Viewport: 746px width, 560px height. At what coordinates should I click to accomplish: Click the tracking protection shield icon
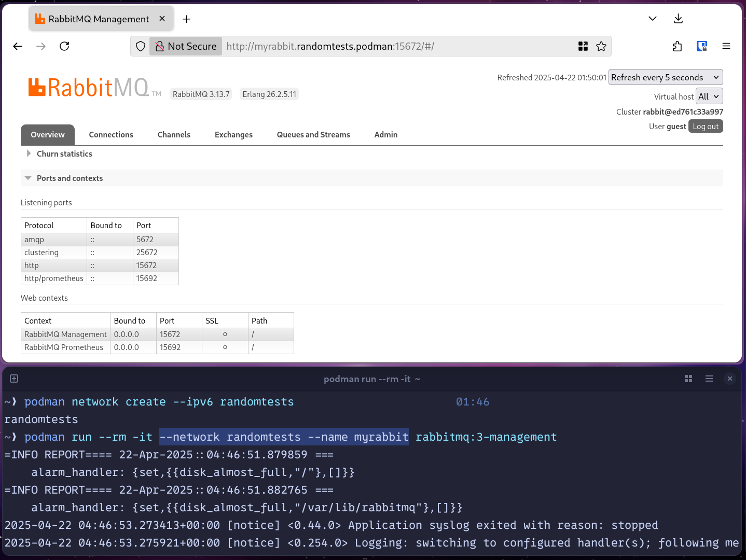coord(141,46)
